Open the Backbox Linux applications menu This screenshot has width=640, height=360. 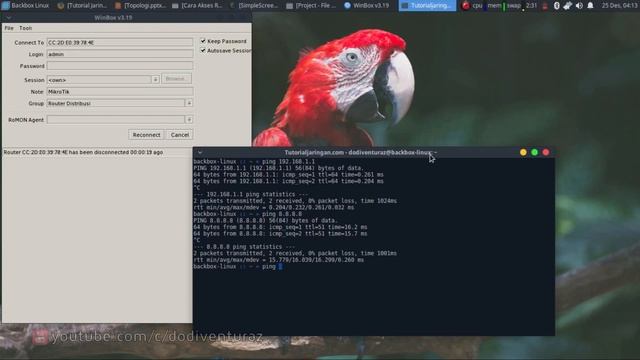click(x=25, y=5)
